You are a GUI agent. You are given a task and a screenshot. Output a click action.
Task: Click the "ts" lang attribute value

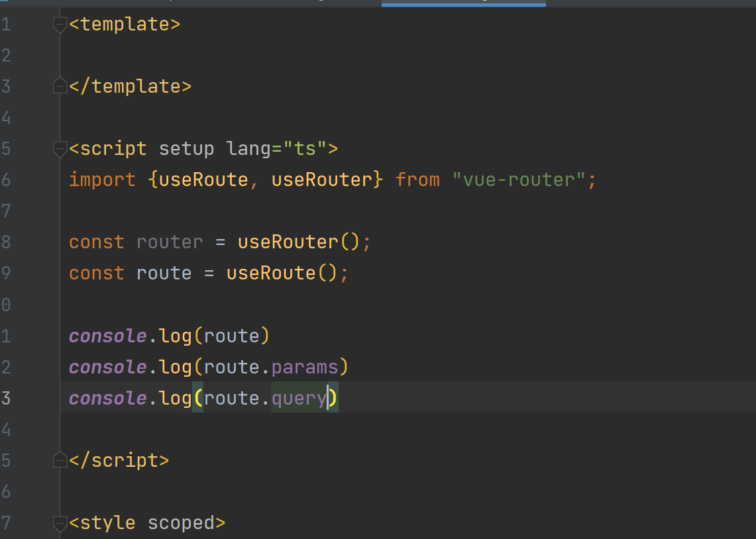click(x=304, y=149)
